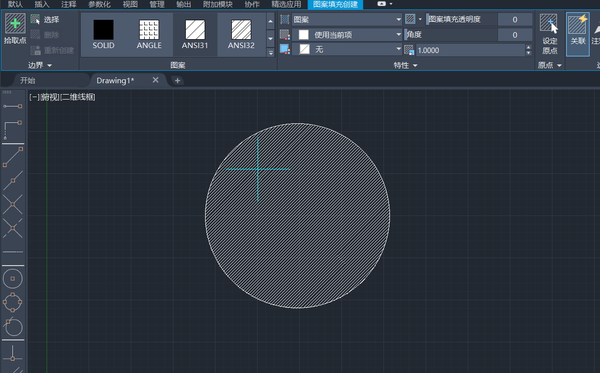Switch to the Start (开始) tab
The height and width of the screenshot is (373, 600).
28,80
